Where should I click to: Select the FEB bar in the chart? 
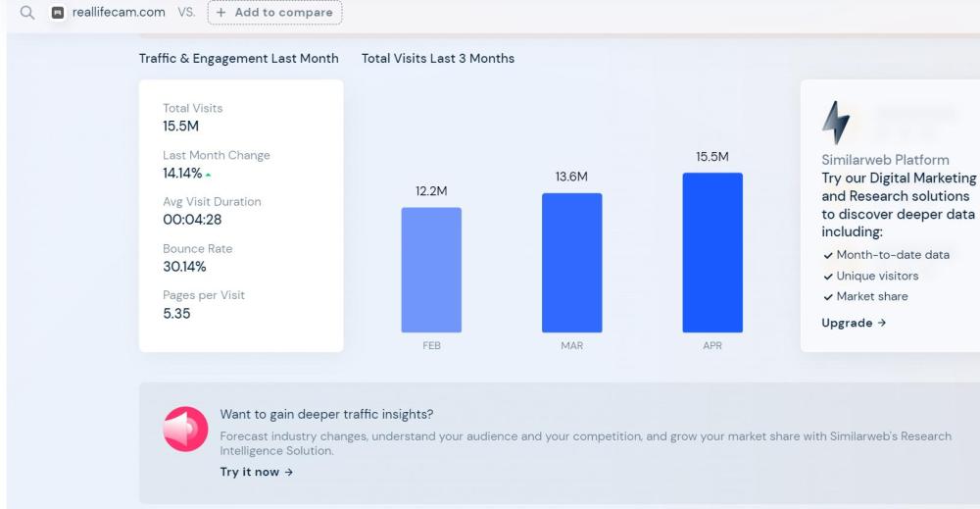[x=431, y=270]
